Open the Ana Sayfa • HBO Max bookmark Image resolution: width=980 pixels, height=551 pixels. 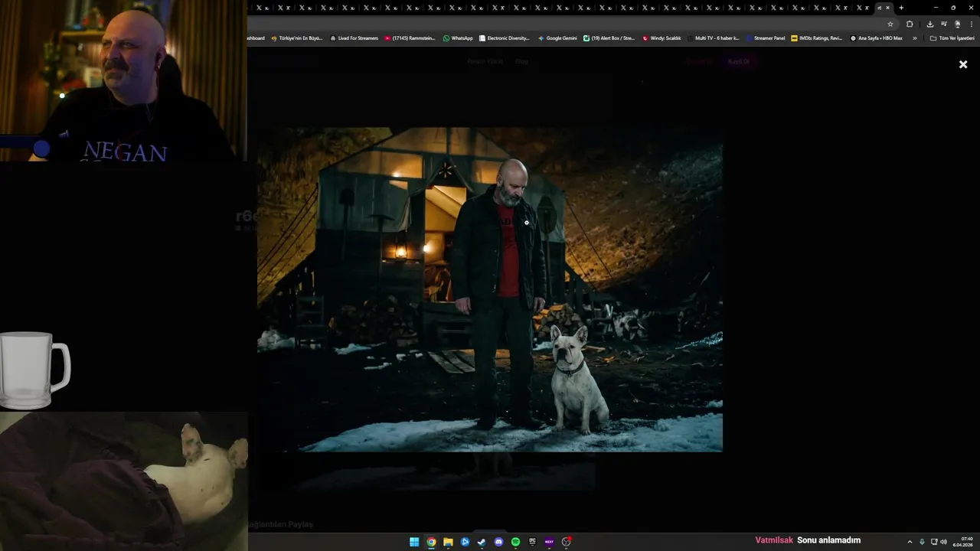pos(876,37)
